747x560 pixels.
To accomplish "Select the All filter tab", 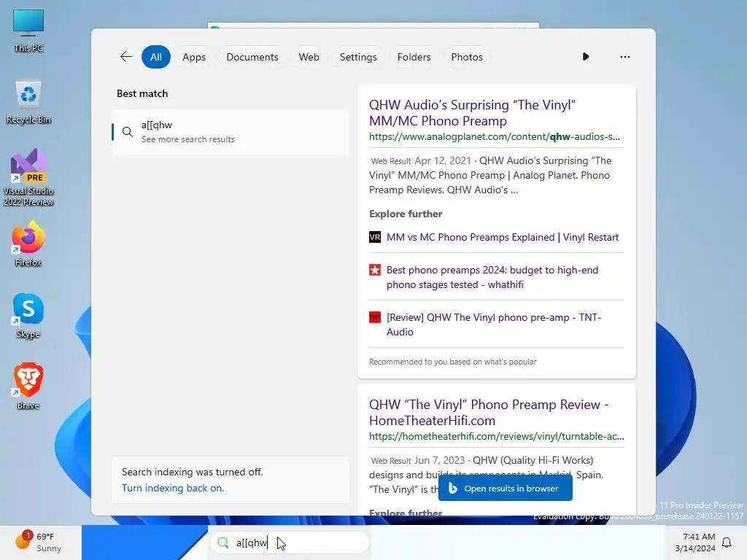I will pos(156,57).
